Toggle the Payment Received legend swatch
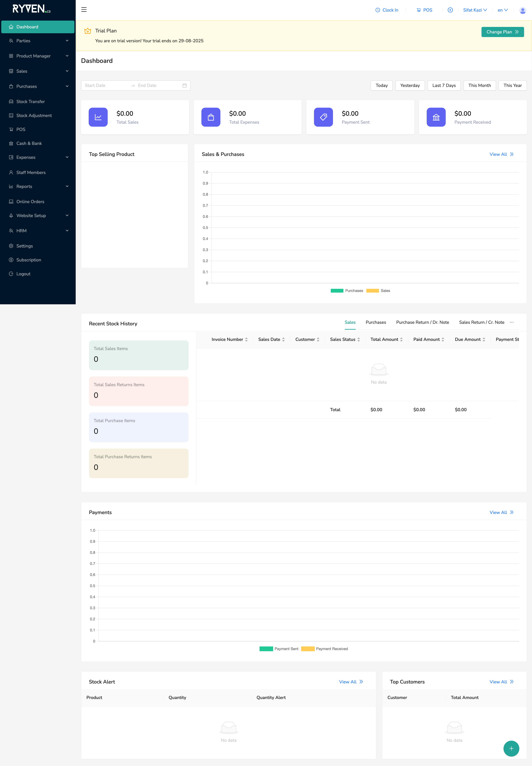 [x=308, y=649]
